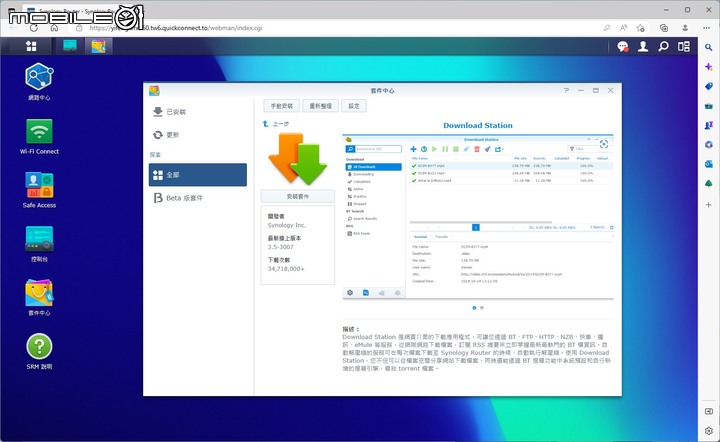Image resolution: width=720 pixels, height=442 pixels.
Task: Select the Beta packages sidebar item
Action: [x=198, y=198]
